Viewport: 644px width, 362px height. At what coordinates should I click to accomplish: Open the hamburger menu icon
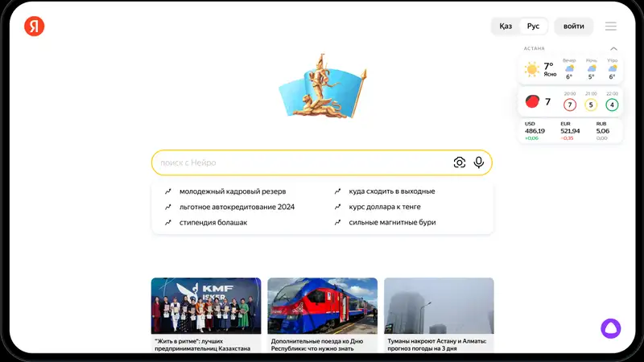pyautogui.click(x=611, y=27)
